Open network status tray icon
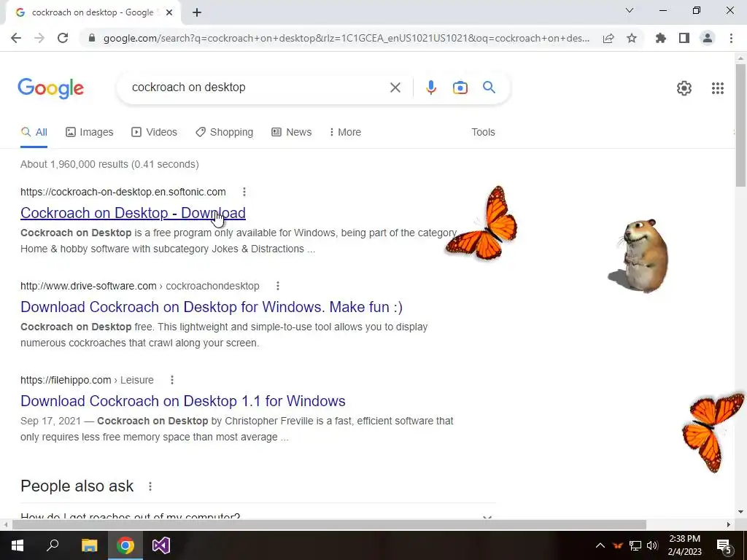The image size is (747, 560). click(x=635, y=545)
